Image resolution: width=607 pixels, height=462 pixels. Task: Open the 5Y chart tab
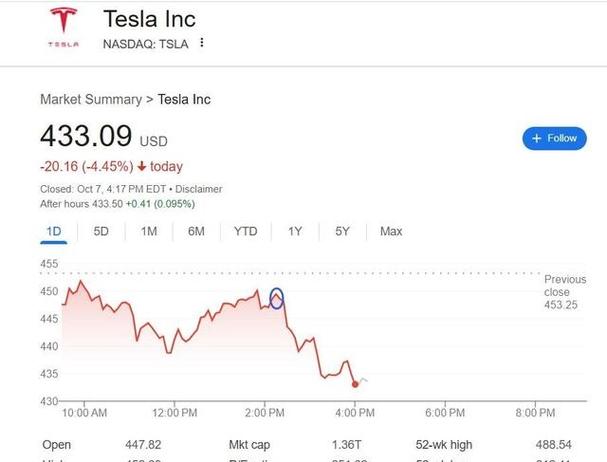342,231
